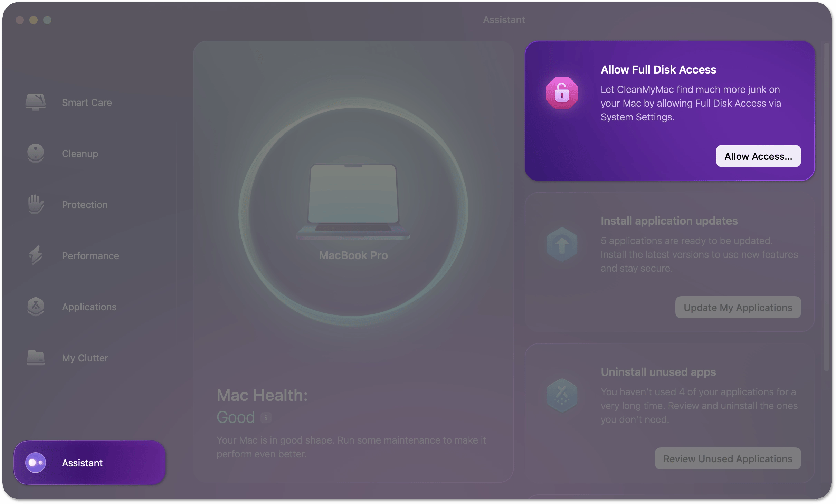Open the Applications section label
The width and height of the screenshot is (836, 504).
click(89, 307)
